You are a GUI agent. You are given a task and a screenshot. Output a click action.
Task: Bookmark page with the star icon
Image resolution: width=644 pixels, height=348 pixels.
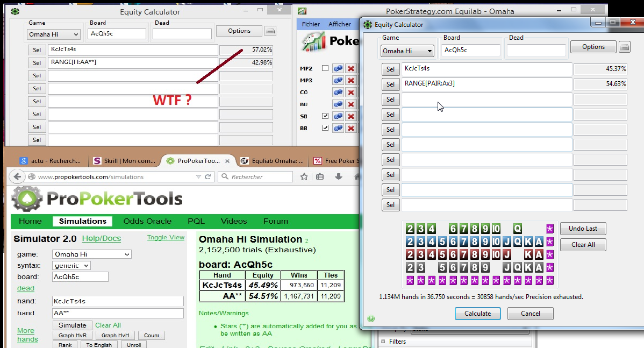(x=304, y=176)
